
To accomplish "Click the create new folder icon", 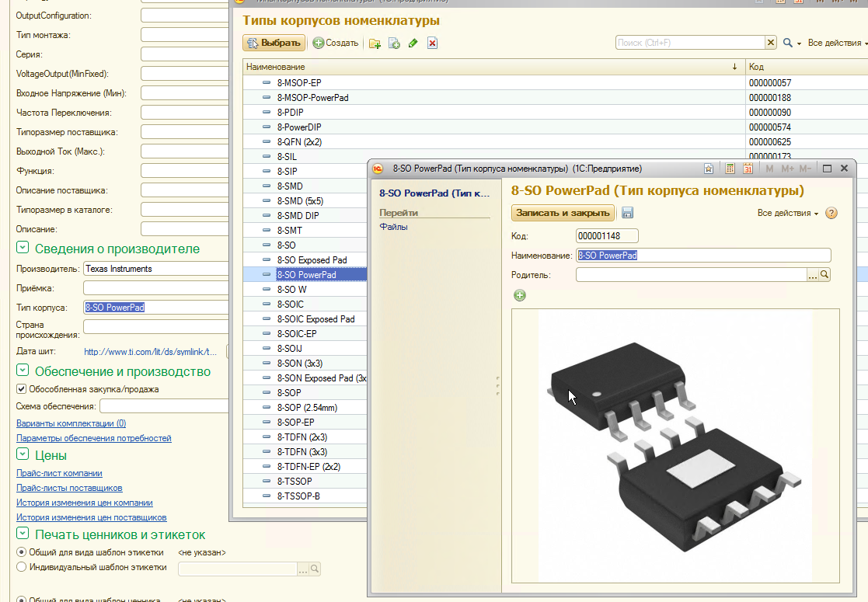I will coord(375,43).
